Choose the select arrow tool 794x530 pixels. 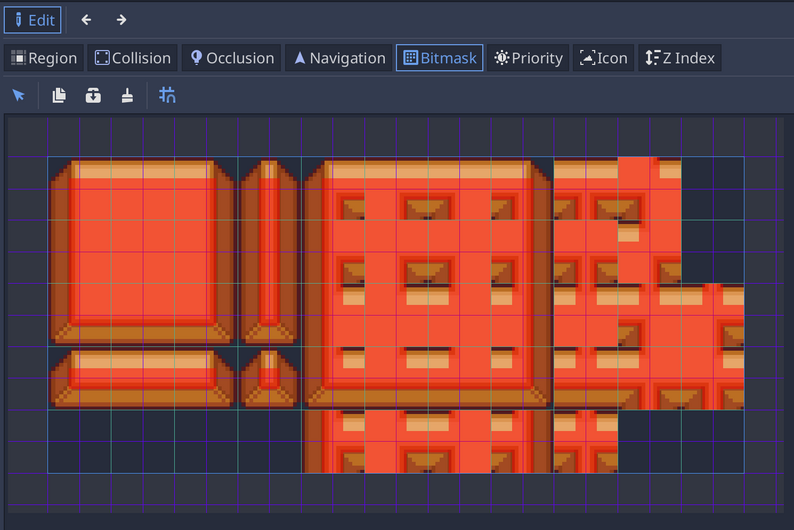(x=19, y=95)
